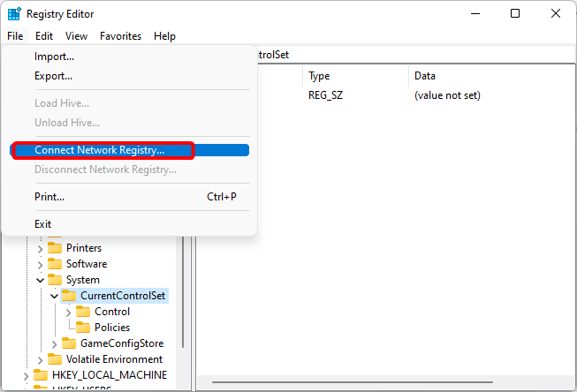The height and width of the screenshot is (392, 577).
Task: Click the Volatile Environment folder icon
Action: tap(55, 359)
